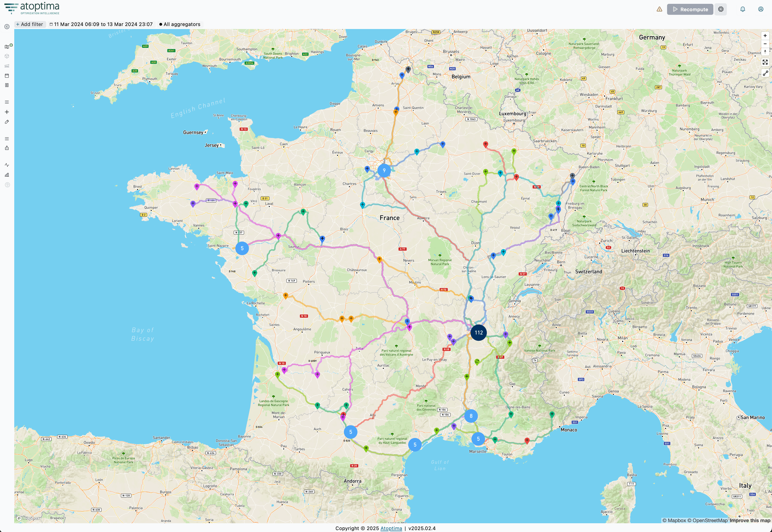Open the date range 11 Mar 2024 selector
The width and height of the screenshot is (772, 532).
point(101,24)
